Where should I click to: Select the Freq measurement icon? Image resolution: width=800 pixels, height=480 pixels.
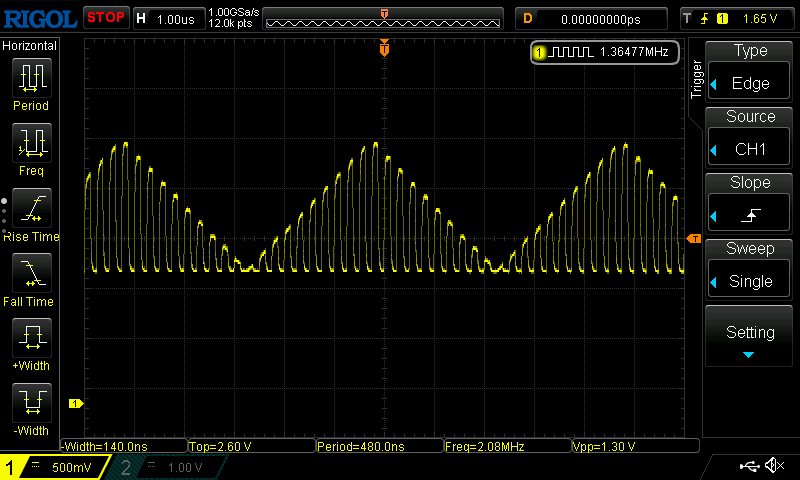point(32,142)
